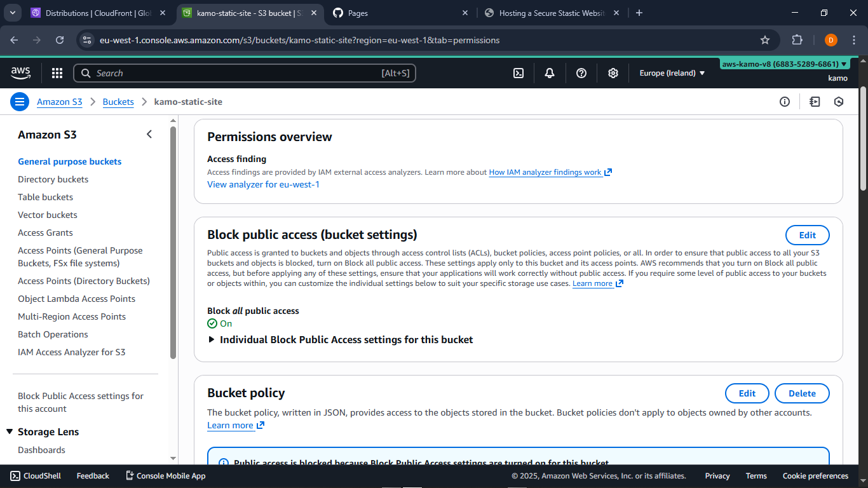Expand Individual Block Public Access settings
This screenshot has height=488, width=868.
212,339
